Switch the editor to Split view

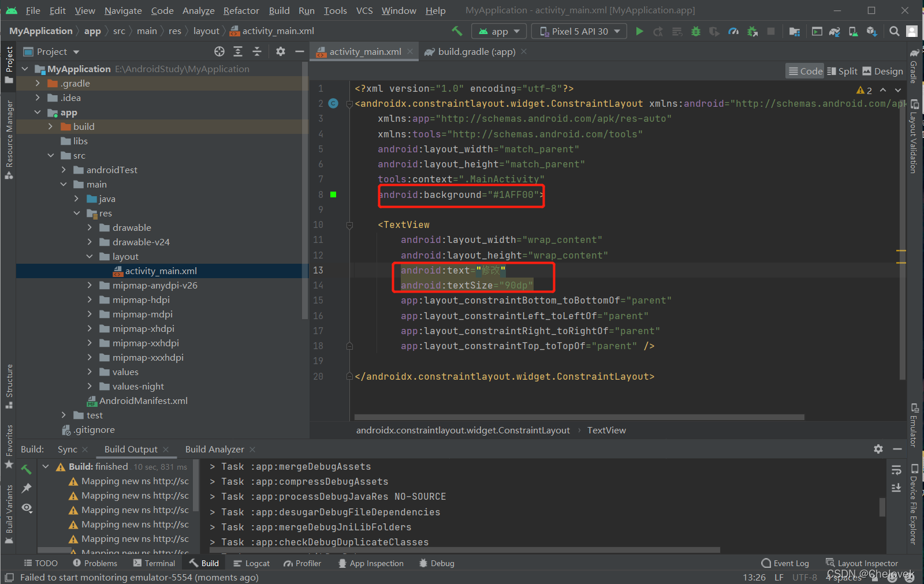tap(842, 71)
